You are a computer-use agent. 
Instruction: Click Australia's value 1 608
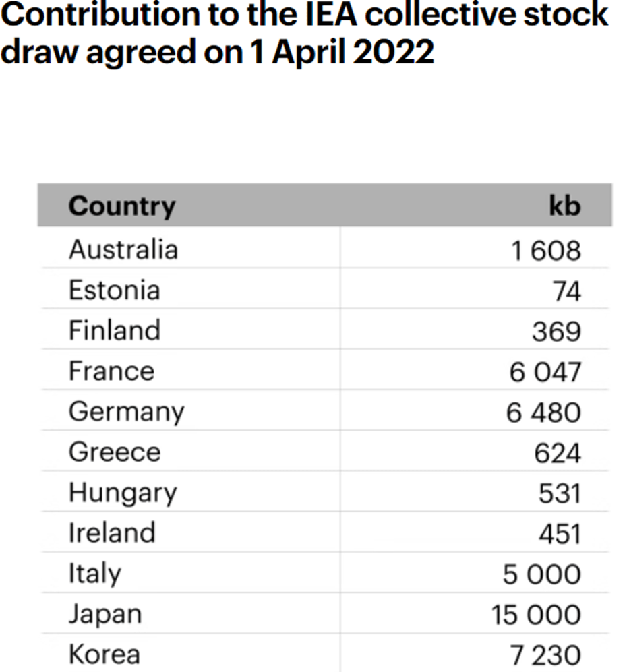tap(545, 251)
